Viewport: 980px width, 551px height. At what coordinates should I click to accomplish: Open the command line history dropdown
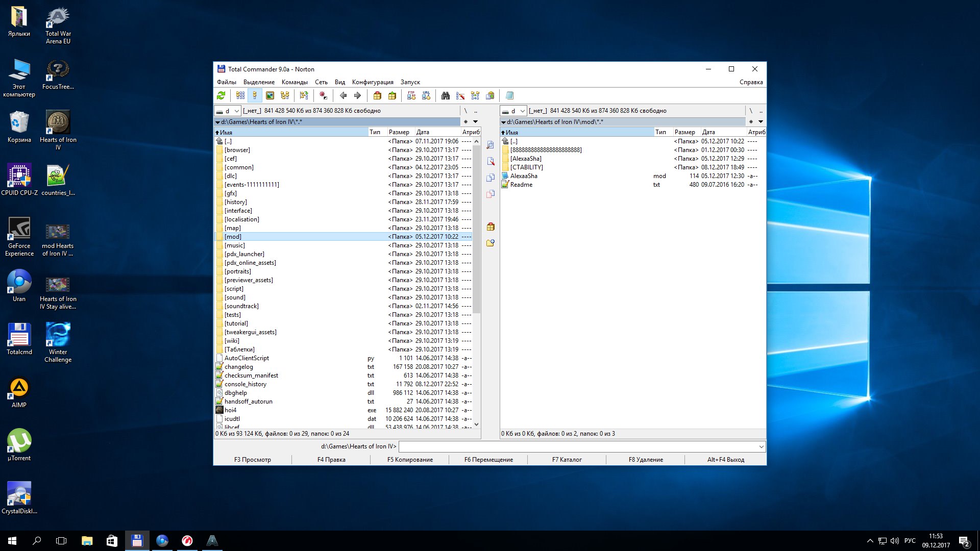761,447
